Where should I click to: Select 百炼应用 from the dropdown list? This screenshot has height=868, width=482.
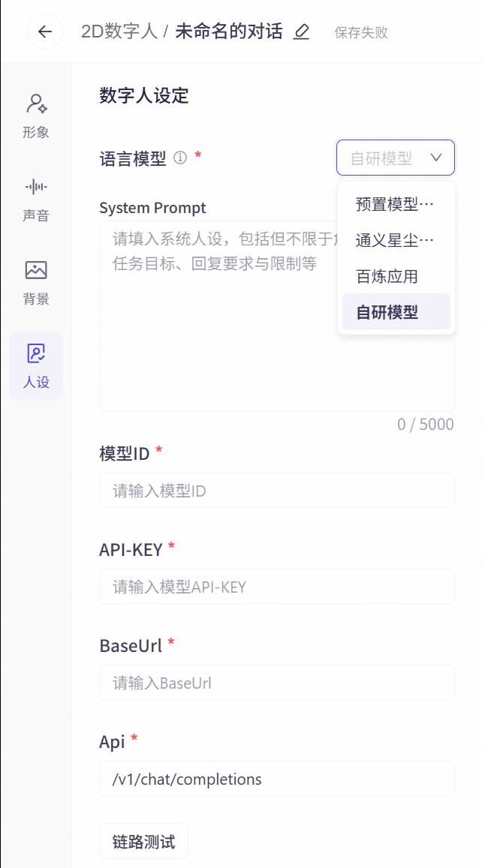(396, 276)
